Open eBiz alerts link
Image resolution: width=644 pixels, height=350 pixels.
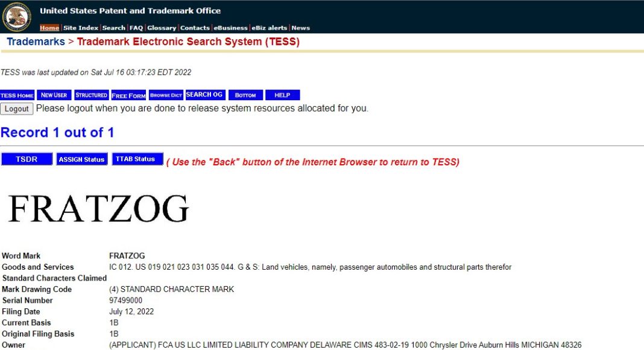[269, 28]
